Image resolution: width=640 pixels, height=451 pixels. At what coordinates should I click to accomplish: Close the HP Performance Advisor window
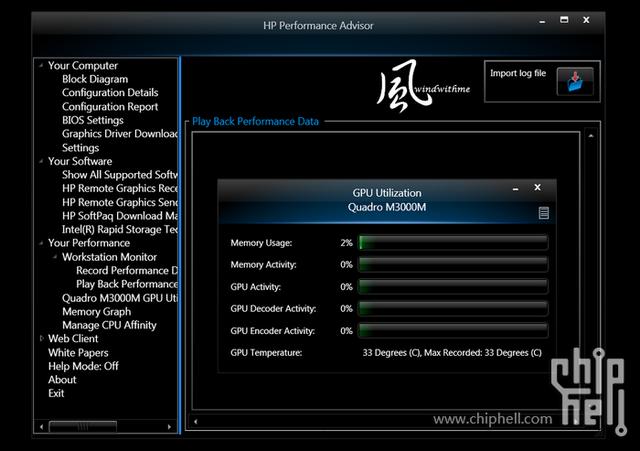pos(586,20)
